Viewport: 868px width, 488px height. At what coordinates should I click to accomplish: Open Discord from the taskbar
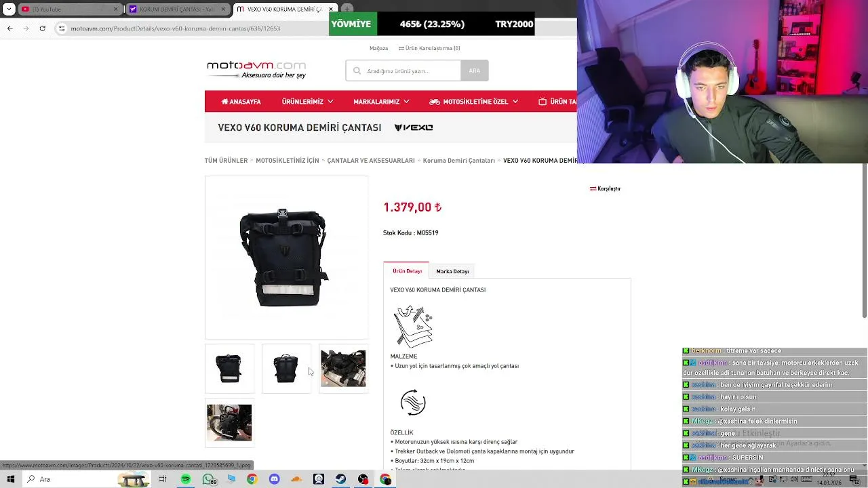click(x=274, y=479)
